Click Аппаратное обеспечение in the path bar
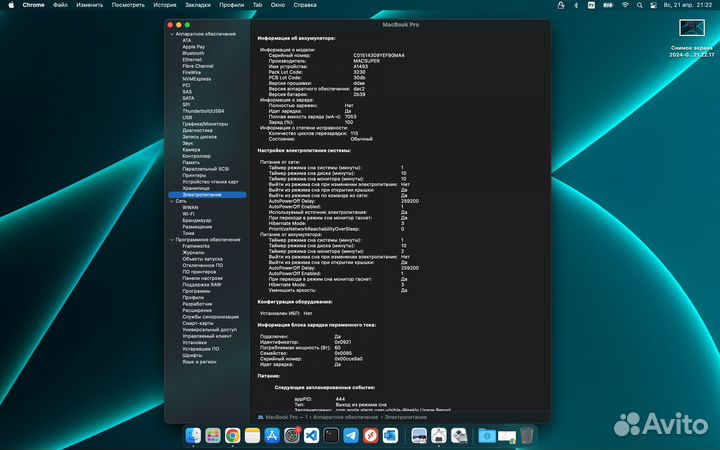Screen dimensions: 720x450 pyautogui.click(x=346, y=417)
